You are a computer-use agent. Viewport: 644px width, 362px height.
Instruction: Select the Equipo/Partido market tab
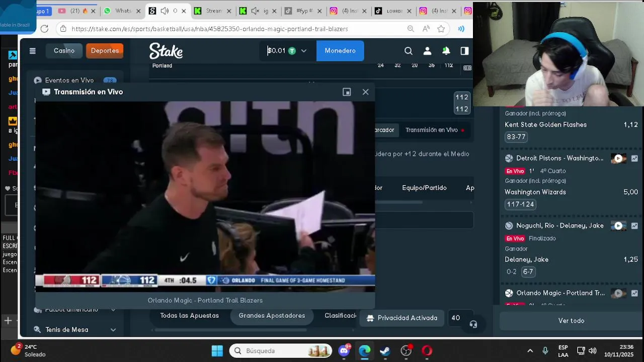point(424,188)
